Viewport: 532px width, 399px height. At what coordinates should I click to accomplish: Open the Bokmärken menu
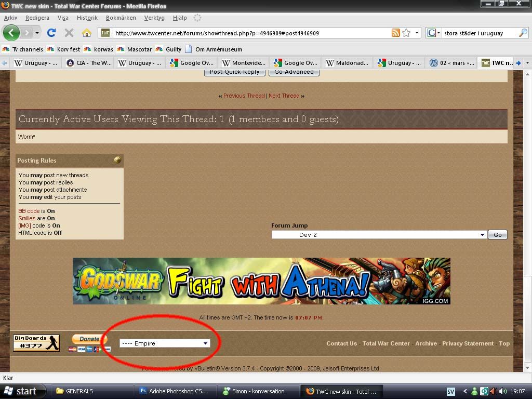121,18
